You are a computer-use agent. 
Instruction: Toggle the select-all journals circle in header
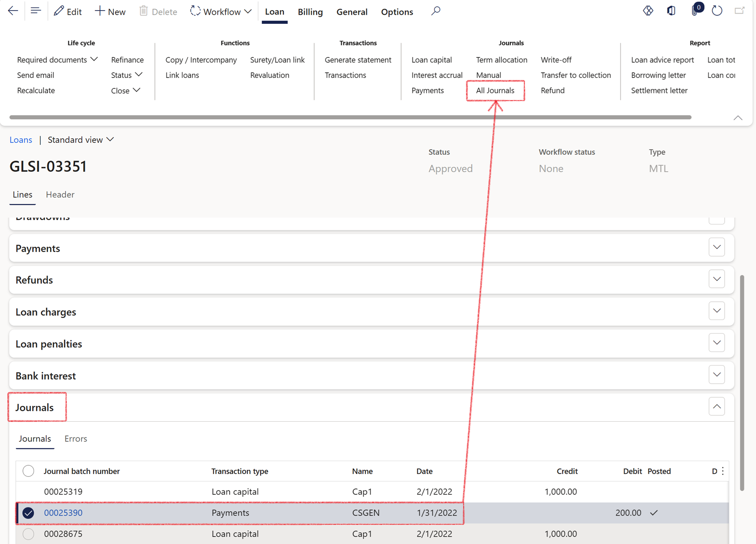(x=28, y=471)
